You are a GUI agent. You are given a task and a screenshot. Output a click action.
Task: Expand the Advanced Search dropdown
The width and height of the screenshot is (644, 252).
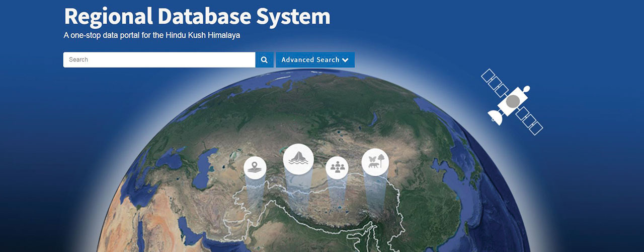pyautogui.click(x=315, y=59)
